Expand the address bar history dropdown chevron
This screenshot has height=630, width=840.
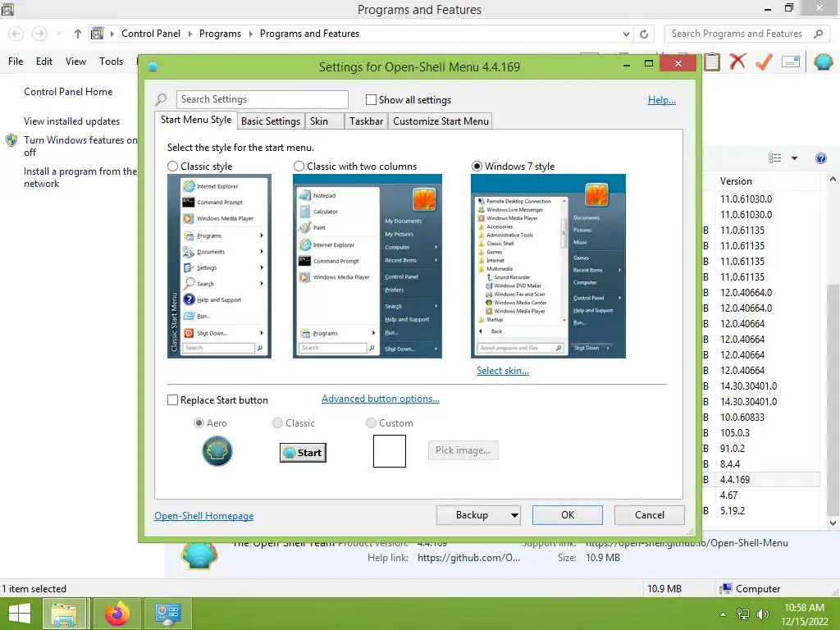pyautogui.click(x=626, y=34)
